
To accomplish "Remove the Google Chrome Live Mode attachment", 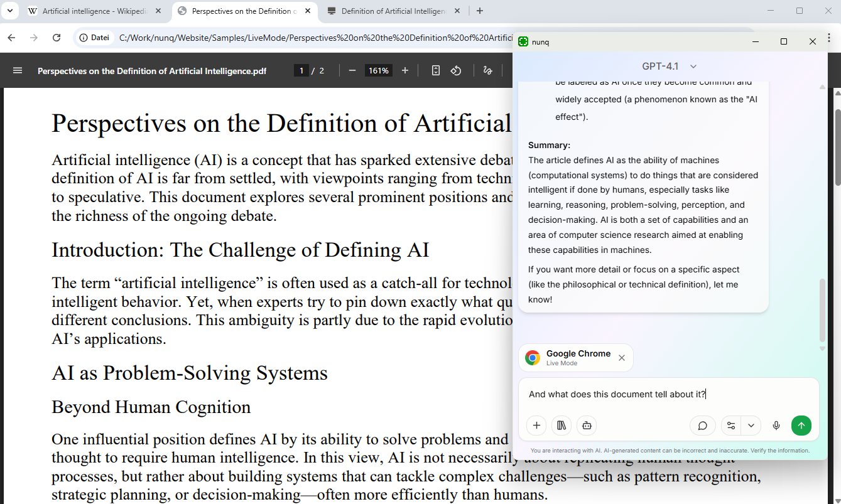I will pos(621,358).
